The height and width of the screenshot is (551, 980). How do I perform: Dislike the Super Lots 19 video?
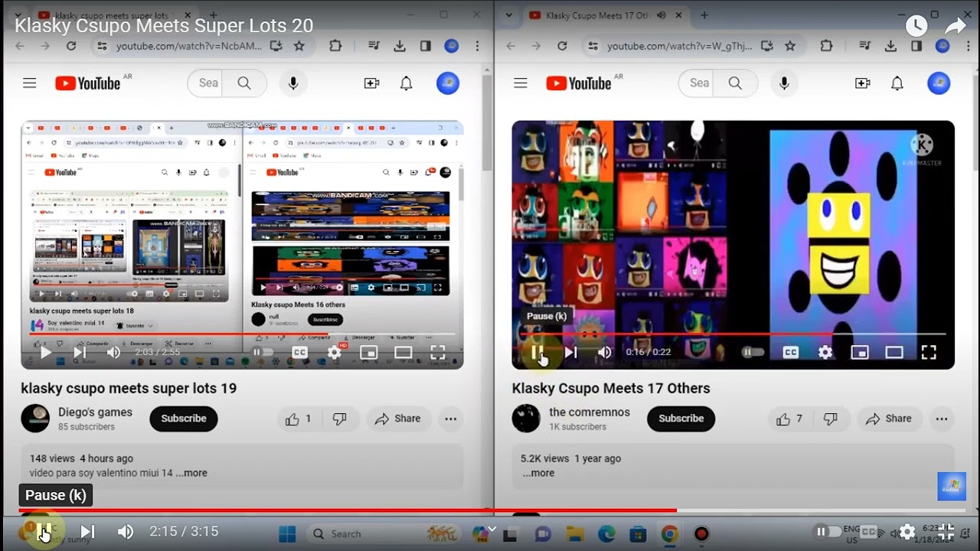coord(339,419)
